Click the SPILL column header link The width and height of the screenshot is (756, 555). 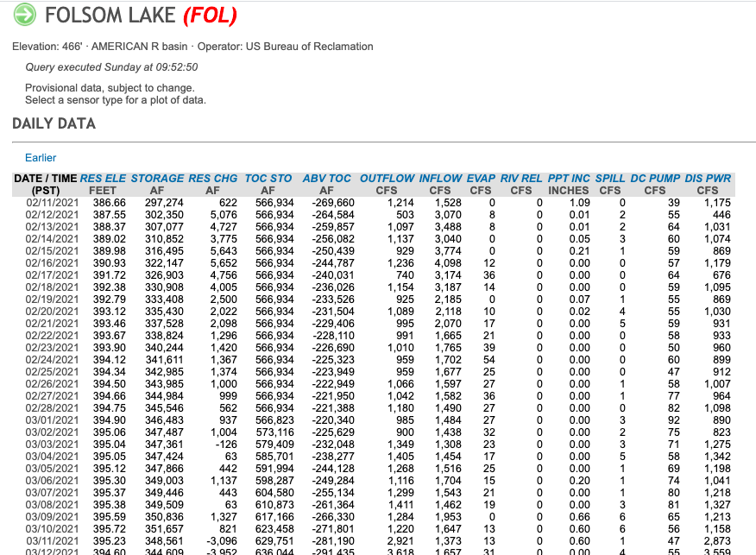point(610,179)
